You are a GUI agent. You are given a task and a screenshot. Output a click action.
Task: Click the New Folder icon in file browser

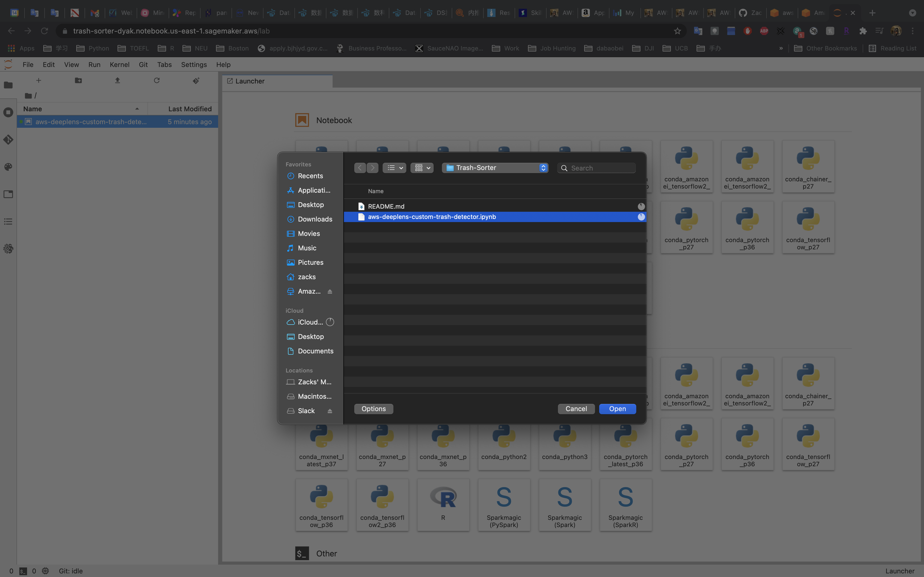tap(78, 81)
